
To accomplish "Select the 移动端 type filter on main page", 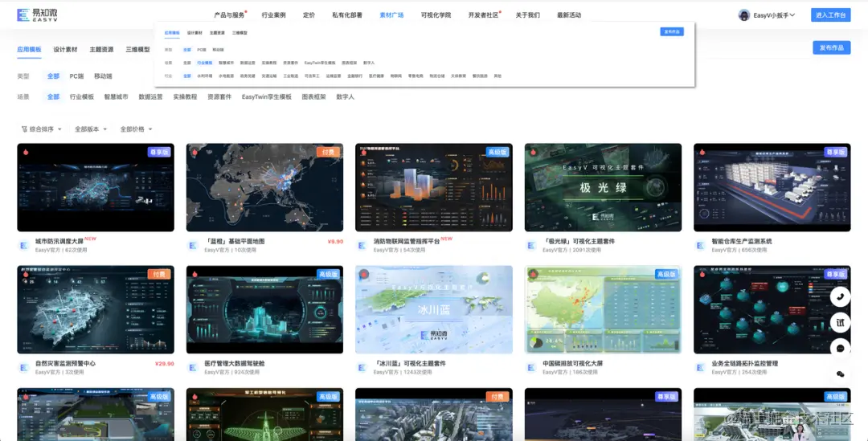I will tap(103, 76).
